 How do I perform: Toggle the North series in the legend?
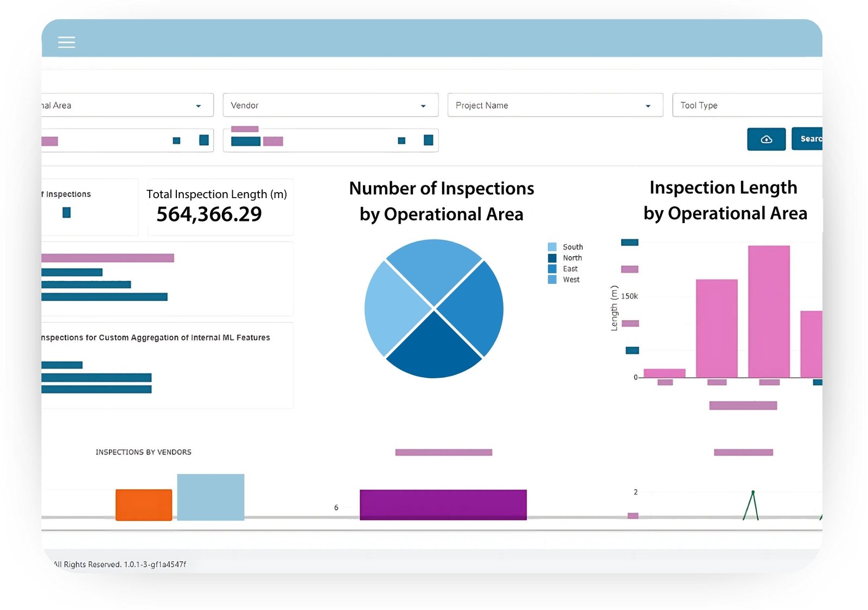(572, 258)
